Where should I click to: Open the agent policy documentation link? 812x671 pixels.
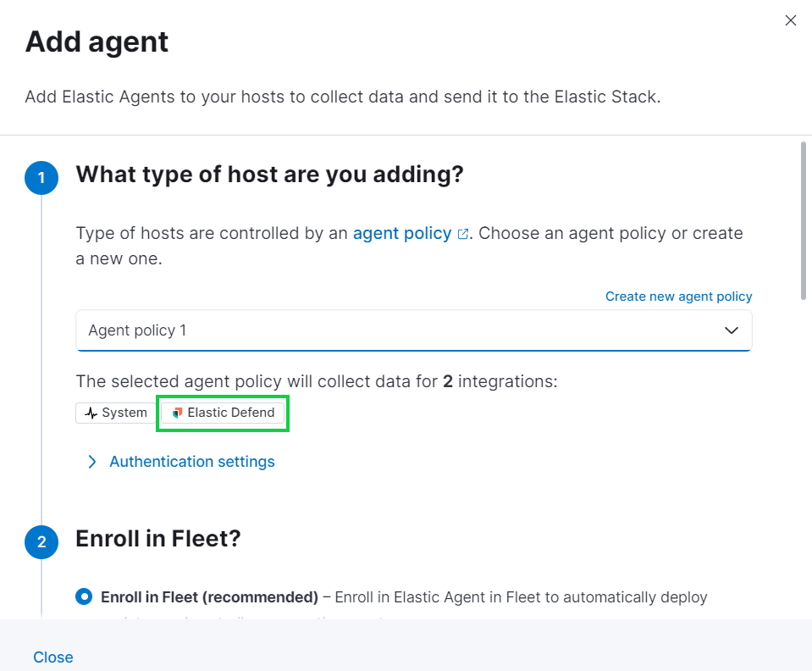tap(401, 233)
